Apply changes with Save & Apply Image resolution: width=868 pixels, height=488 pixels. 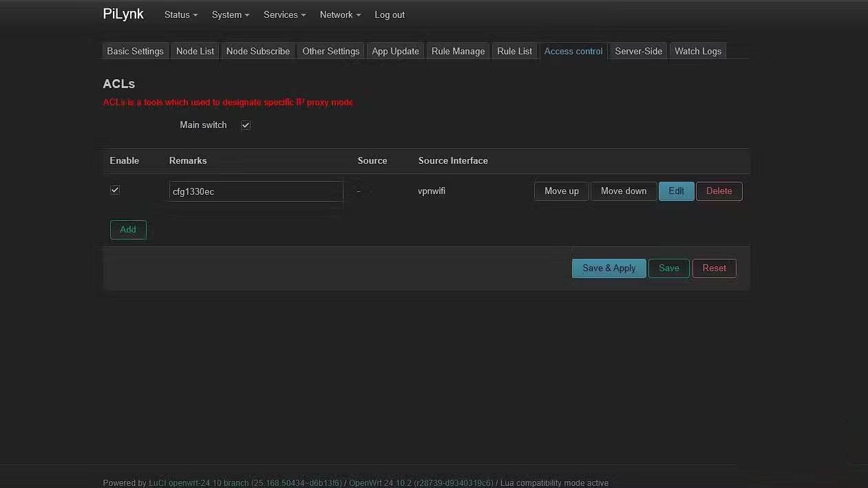(608, 268)
